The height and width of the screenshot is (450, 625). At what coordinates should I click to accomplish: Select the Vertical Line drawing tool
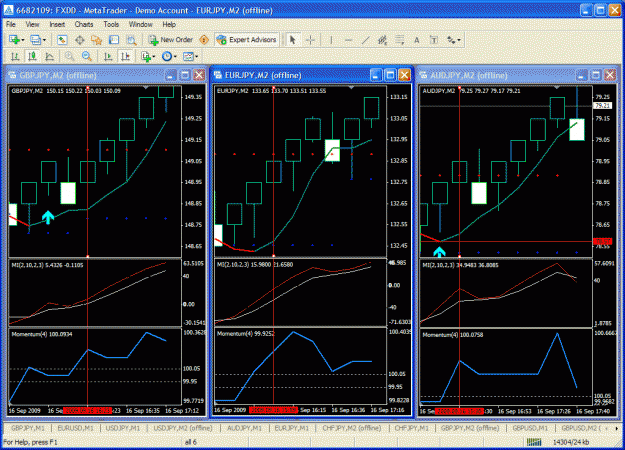tap(331, 40)
